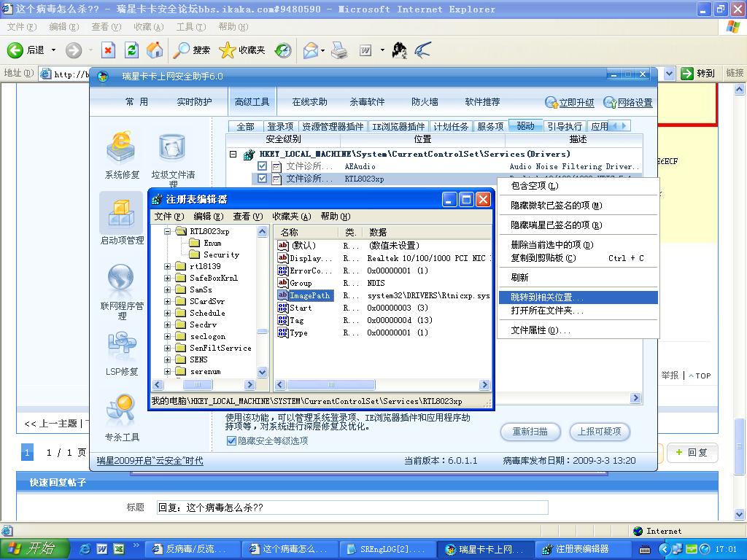Click registry values horizontal scrollbar thumb

pyautogui.click(x=330, y=385)
